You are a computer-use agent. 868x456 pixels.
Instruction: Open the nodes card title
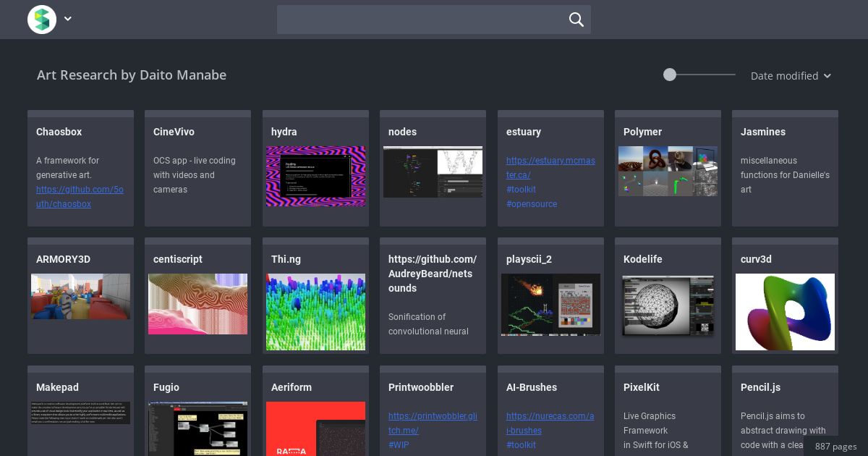(x=402, y=132)
